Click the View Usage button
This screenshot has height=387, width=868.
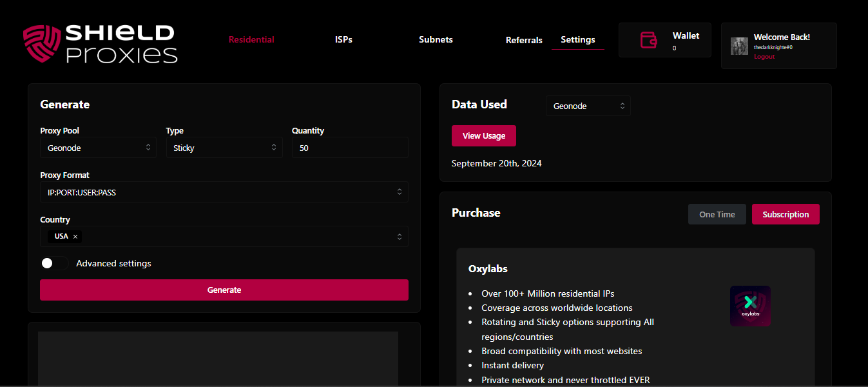(483, 136)
